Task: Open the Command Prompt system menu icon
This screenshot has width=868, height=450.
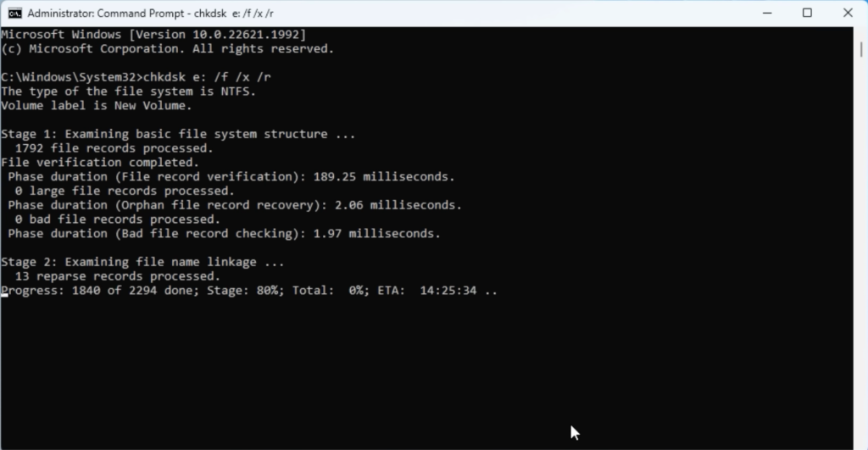Action: [x=15, y=13]
